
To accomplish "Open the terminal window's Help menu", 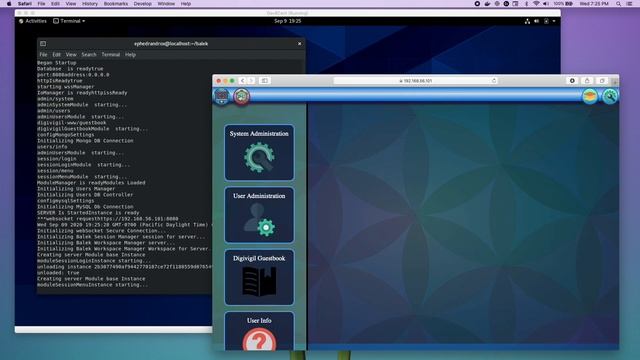I will (x=130, y=55).
